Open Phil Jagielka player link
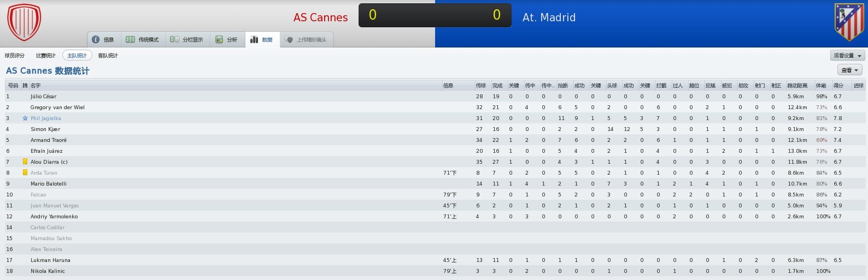 click(46, 118)
